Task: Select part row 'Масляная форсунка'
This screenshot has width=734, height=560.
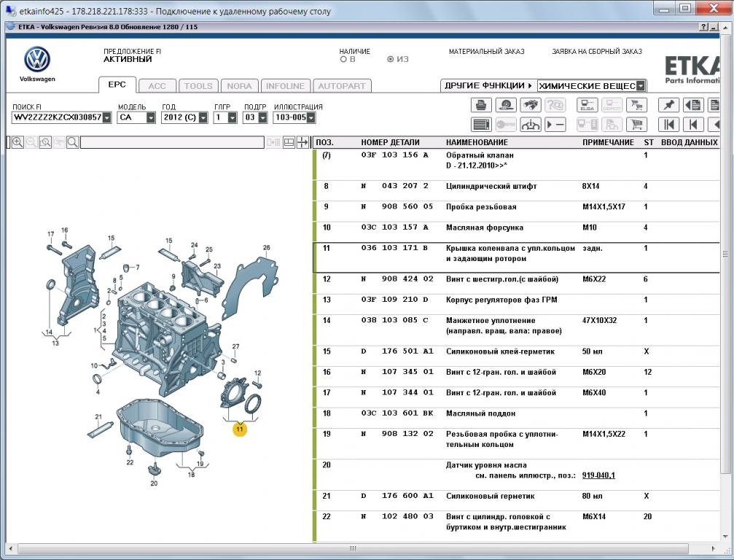Action: (x=516, y=227)
